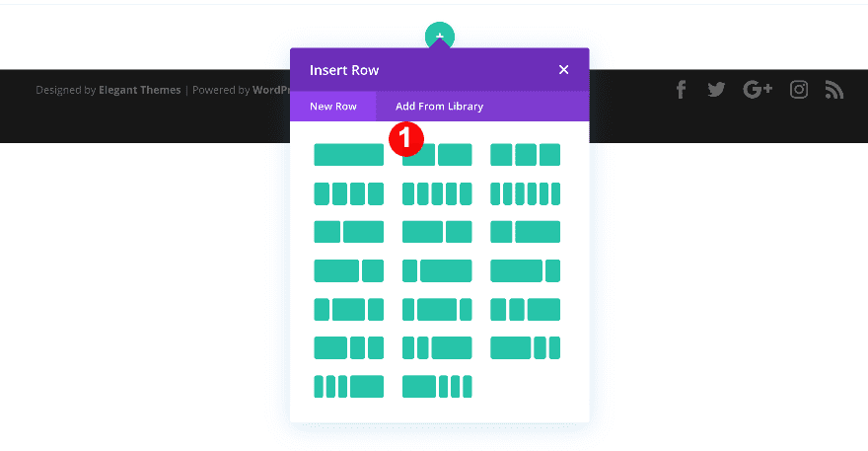Choose the three equal columns layout

click(525, 155)
